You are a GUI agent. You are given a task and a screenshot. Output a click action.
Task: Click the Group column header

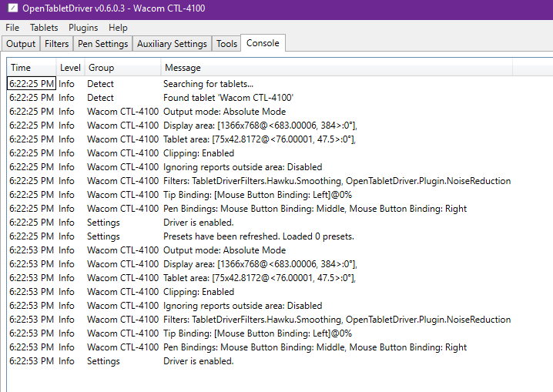click(x=122, y=67)
